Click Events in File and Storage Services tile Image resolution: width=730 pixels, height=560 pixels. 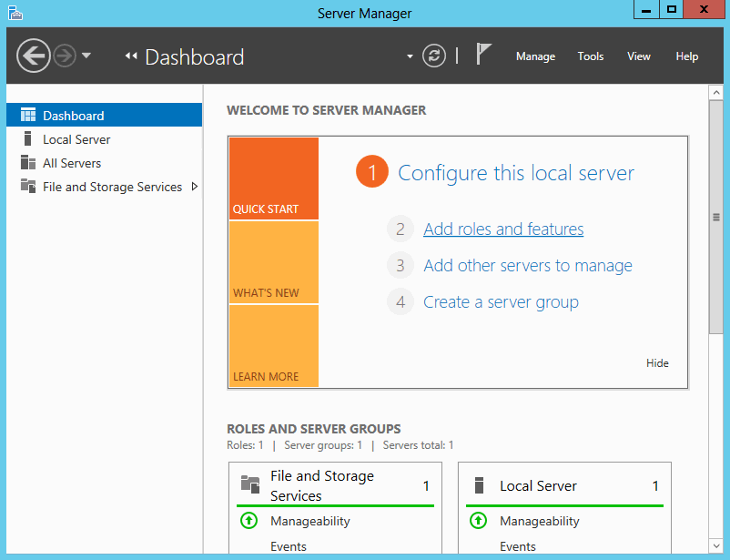pos(289,546)
